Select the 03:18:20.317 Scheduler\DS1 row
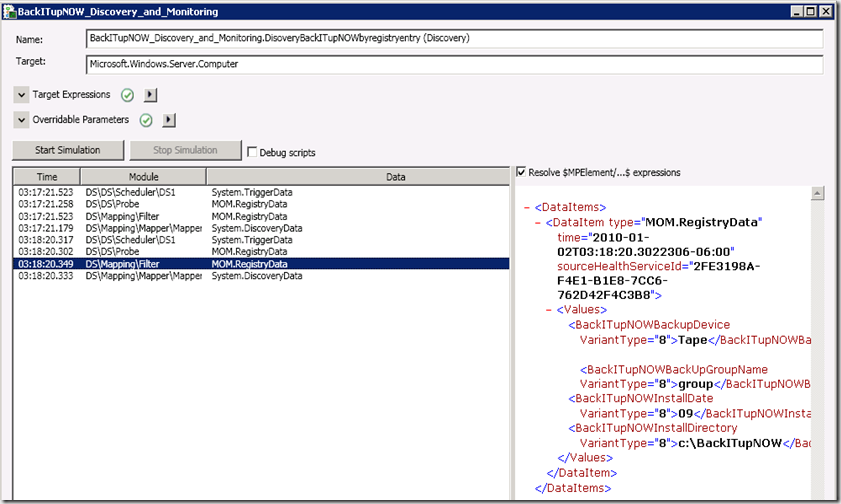The image size is (841, 504). 261,240
